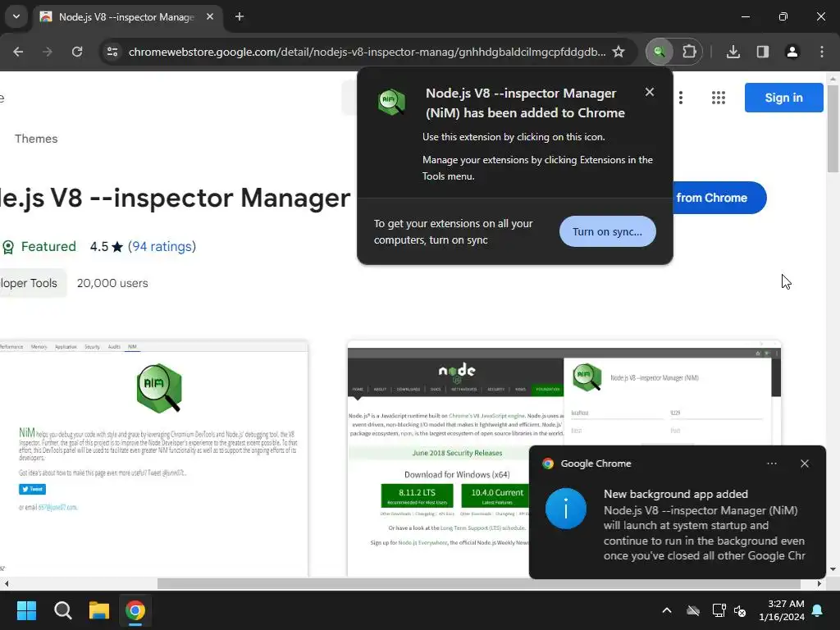
Task: Open the Extensions puzzle-piece menu
Action: tap(689, 52)
